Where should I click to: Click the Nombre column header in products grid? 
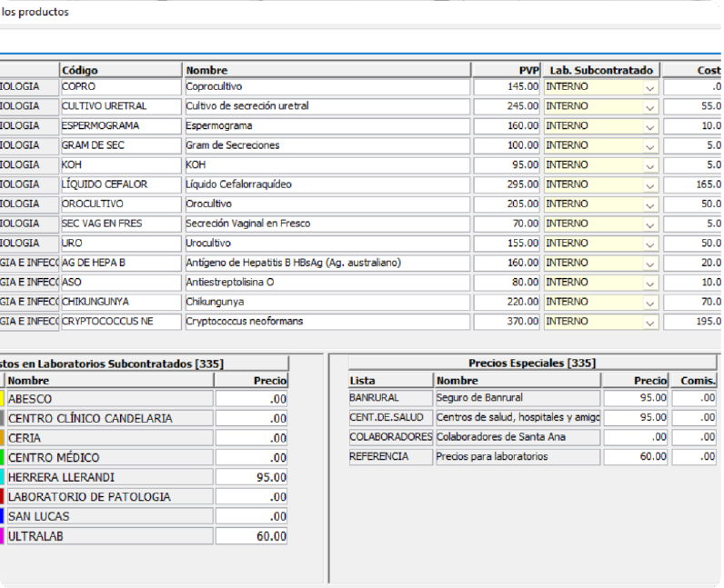(x=327, y=70)
